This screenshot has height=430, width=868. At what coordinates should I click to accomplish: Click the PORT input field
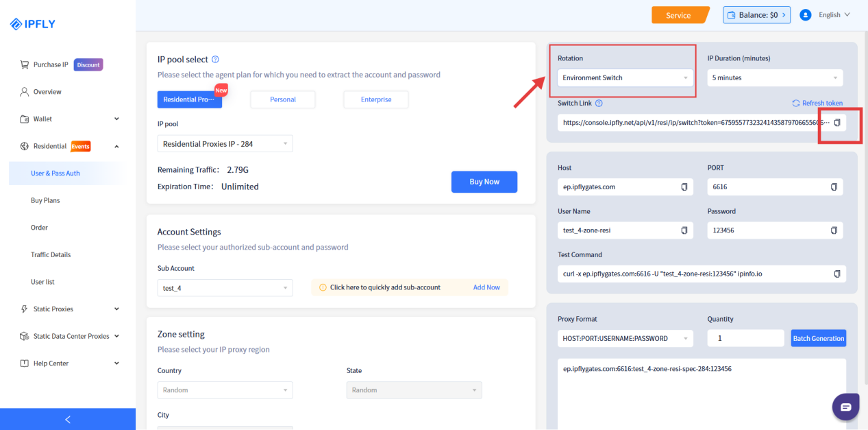click(x=775, y=187)
